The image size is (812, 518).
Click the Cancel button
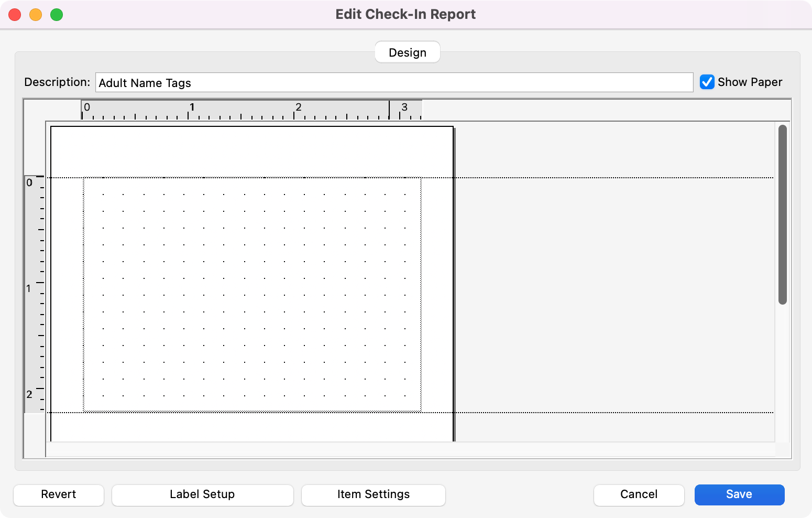coord(639,494)
